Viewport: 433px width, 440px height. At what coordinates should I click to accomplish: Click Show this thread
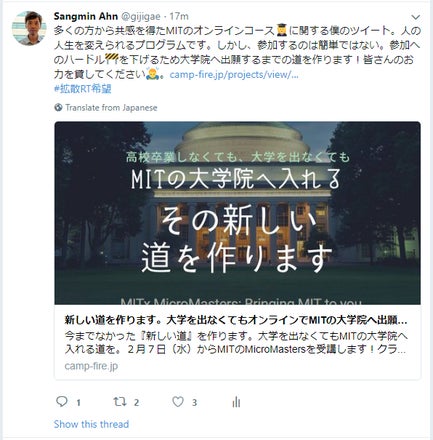(91, 424)
